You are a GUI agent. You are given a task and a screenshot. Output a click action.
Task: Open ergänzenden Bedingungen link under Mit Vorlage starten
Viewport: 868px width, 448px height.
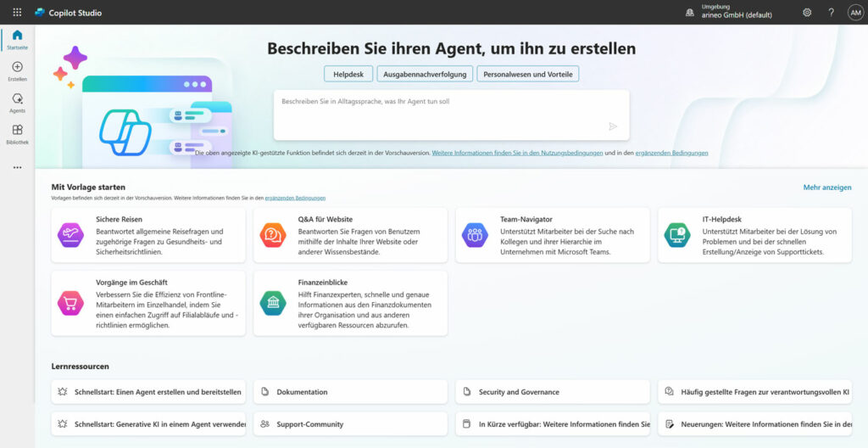click(295, 198)
